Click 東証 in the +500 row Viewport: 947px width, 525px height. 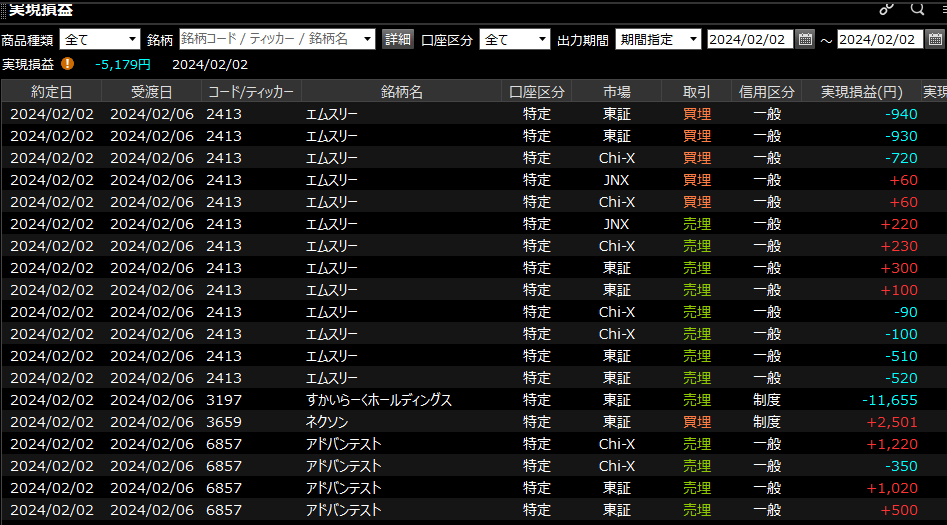[x=617, y=510]
